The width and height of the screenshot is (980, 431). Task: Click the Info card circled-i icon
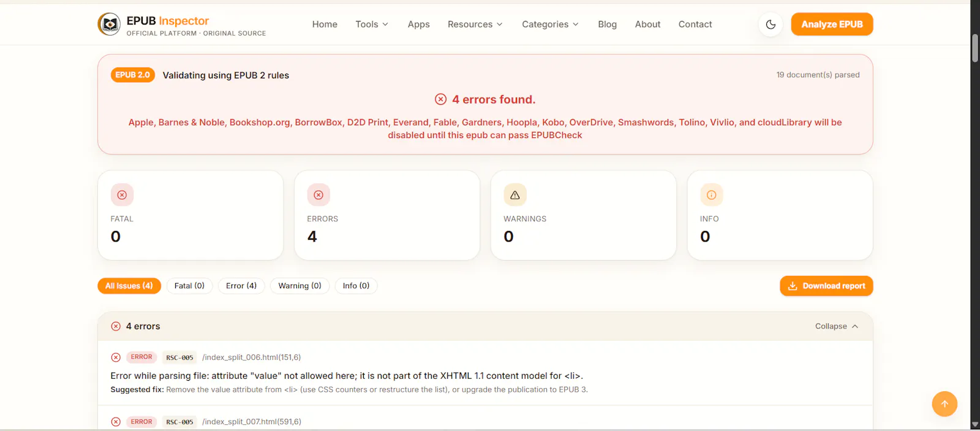[712, 195]
